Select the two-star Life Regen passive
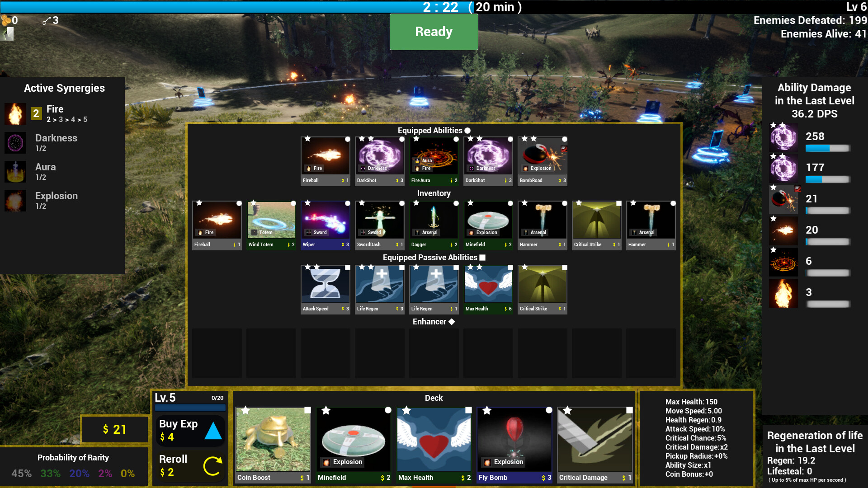868x488 pixels. coord(379,290)
